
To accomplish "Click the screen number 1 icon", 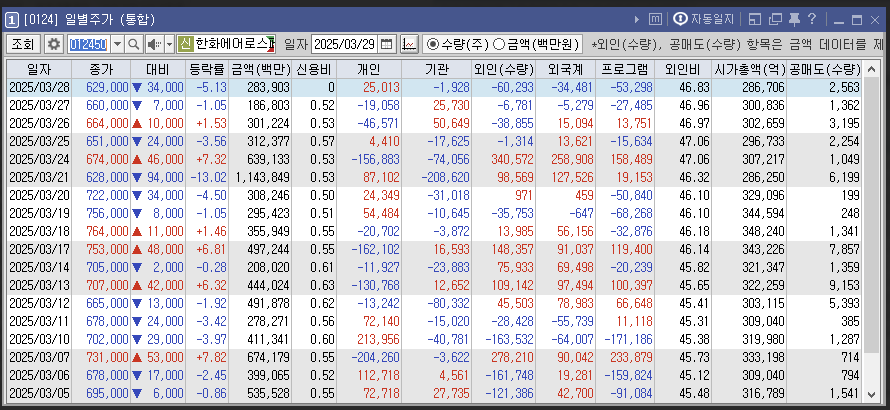I will [x=11, y=20].
